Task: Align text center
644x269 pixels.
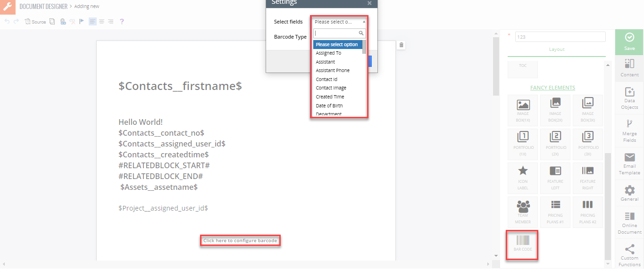Action: point(101,21)
